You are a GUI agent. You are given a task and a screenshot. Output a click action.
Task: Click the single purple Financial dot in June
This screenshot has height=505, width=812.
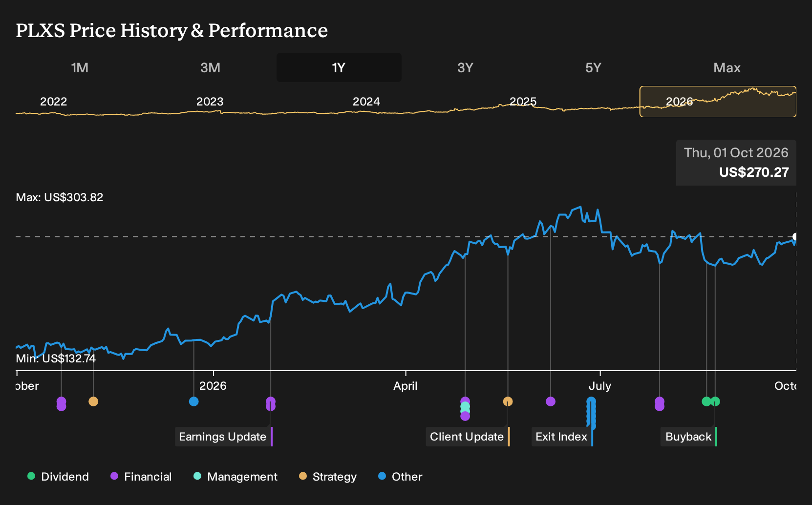551,401
